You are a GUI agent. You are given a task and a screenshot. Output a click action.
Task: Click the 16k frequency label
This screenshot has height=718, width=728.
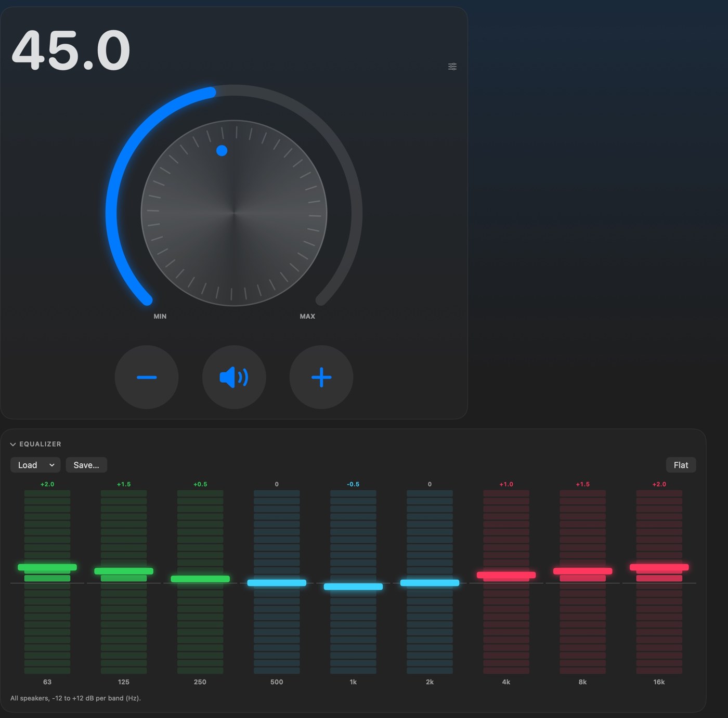pyautogui.click(x=659, y=682)
